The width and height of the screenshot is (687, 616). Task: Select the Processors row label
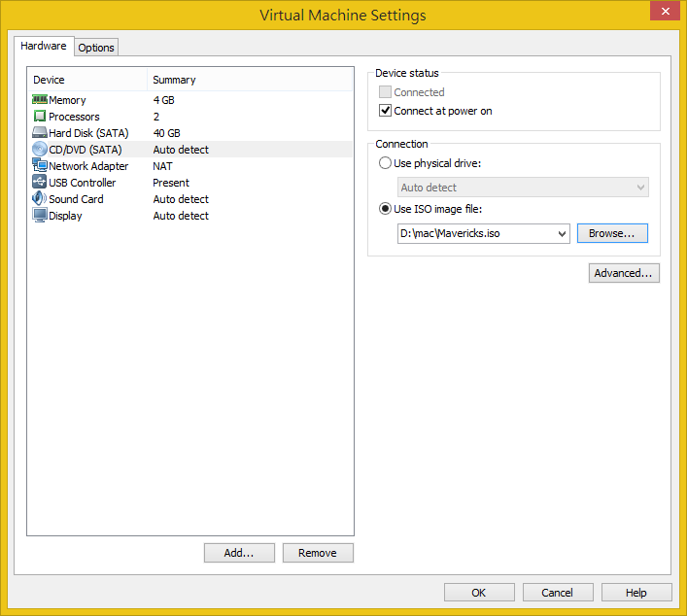point(74,117)
